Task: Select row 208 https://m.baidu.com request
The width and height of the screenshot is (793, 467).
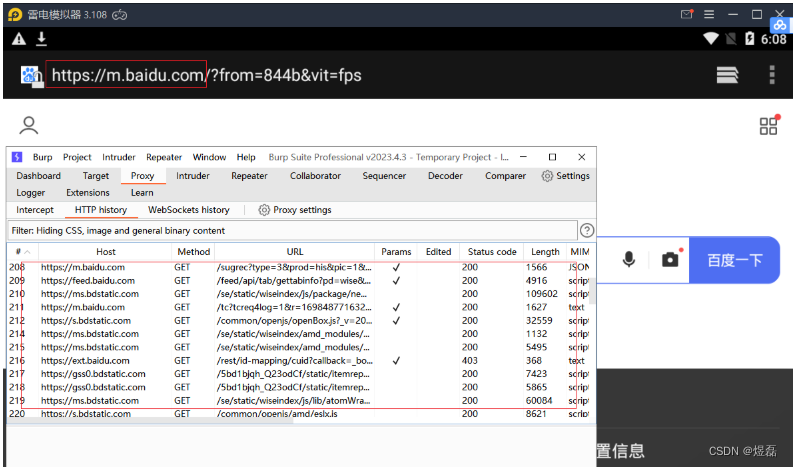Action: (298, 267)
